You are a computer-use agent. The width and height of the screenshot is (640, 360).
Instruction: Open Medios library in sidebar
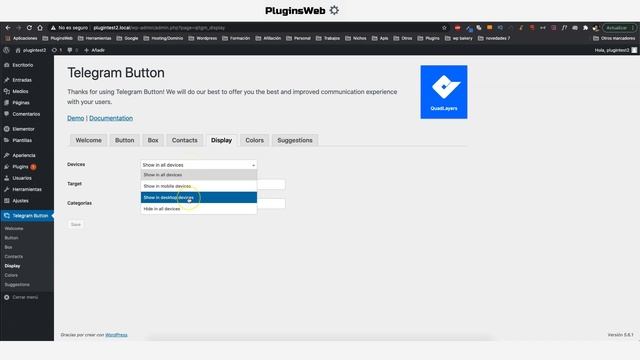click(x=20, y=91)
